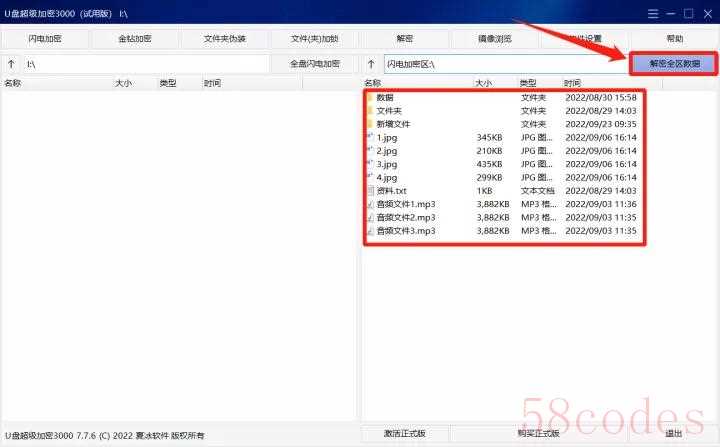
Task: Open the 金钻加密 toolbar function
Action: pos(135,39)
